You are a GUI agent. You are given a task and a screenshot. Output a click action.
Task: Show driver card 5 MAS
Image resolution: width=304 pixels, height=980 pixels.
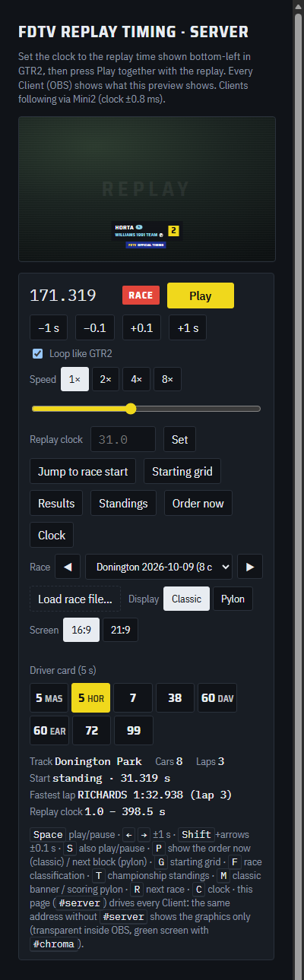[49, 697]
